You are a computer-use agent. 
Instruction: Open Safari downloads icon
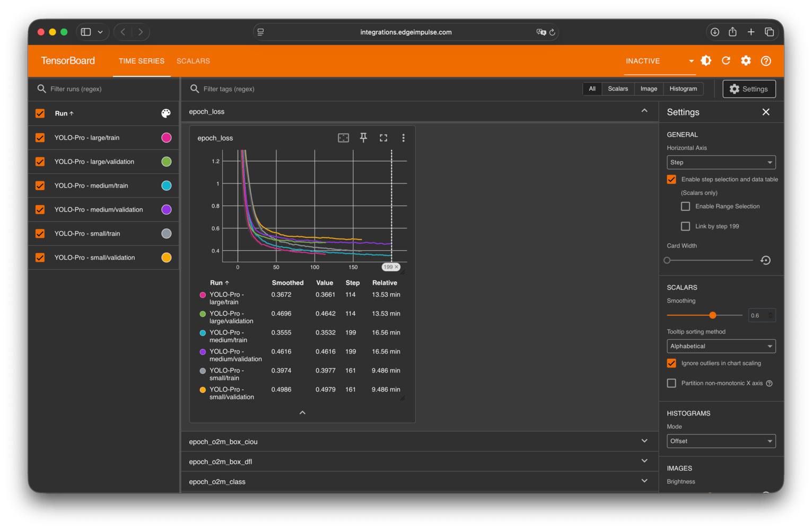(715, 32)
